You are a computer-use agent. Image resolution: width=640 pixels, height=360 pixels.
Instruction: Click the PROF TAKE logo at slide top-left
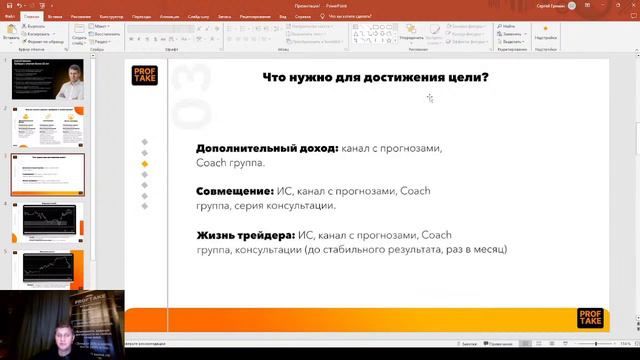tap(144, 75)
